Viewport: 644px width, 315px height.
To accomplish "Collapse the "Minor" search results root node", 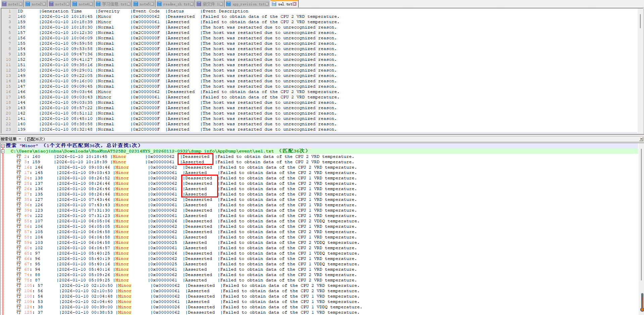I will (3, 146).
